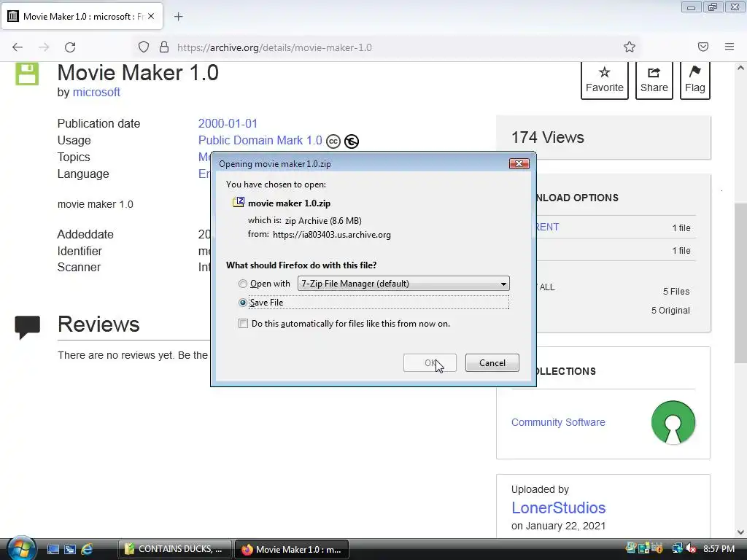Click the 1 file entry beside RENT
Viewport: 747px width, 560px height.
(681, 228)
